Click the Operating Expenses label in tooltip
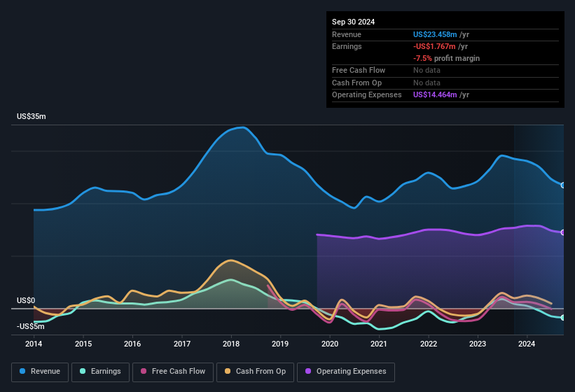Screen dimensions: 575x392 (x=367, y=95)
